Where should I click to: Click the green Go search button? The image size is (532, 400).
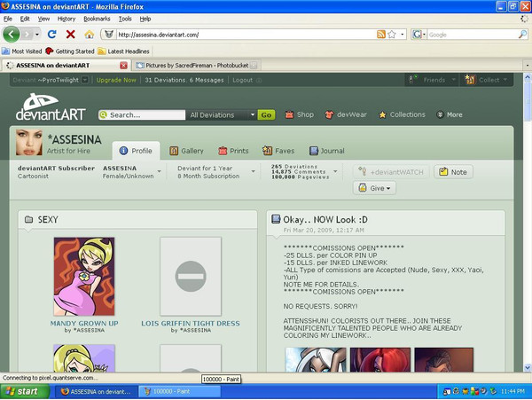tap(266, 115)
